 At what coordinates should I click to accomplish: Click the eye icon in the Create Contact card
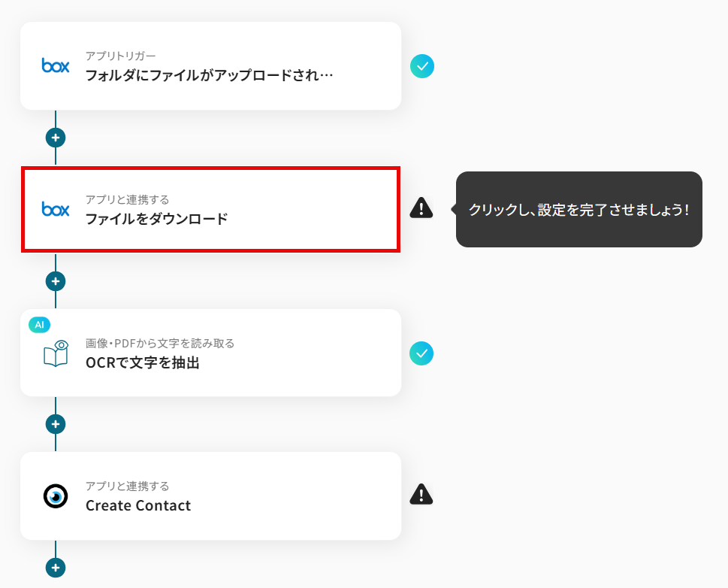[56, 496]
